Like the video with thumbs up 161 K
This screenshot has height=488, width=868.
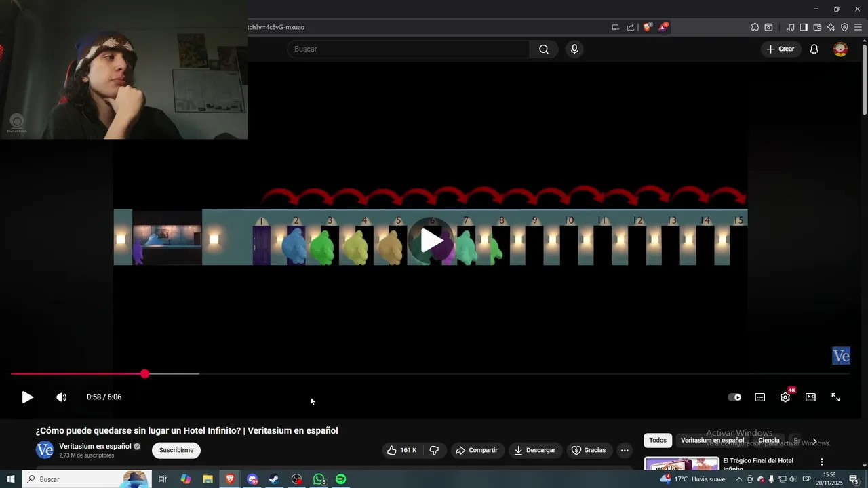(401, 450)
